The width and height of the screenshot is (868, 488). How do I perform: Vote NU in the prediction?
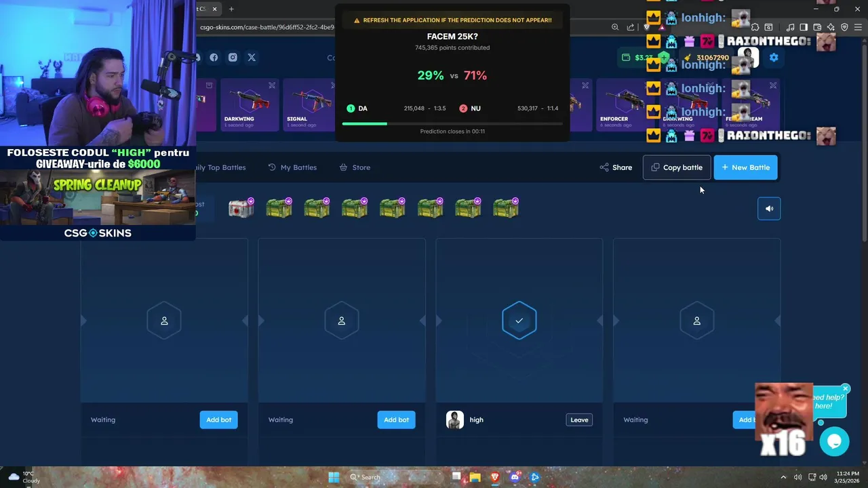pos(470,108)
